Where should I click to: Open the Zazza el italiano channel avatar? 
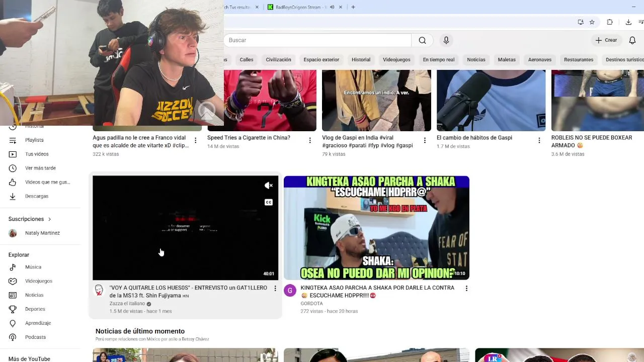[x=99, y=290]
